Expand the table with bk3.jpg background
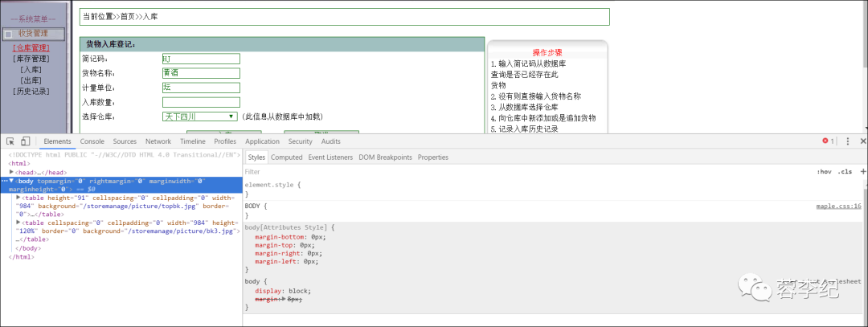 (18, 222)
